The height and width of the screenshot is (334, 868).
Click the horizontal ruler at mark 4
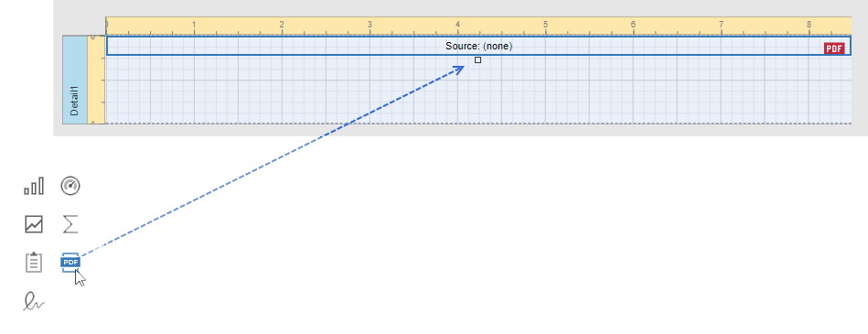(x=458, y=26)
